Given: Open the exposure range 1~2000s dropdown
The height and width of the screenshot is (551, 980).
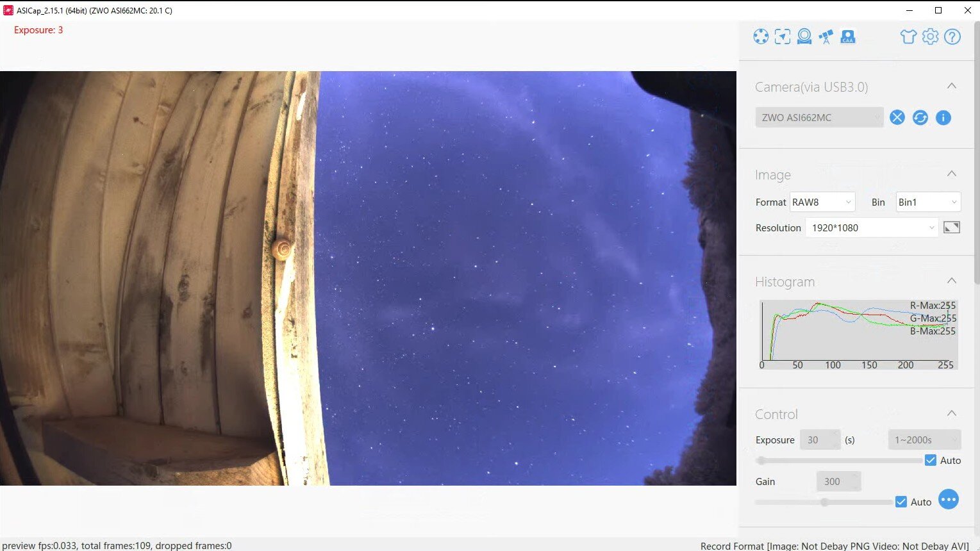Looking at the screenshot, I should [924, 440].
